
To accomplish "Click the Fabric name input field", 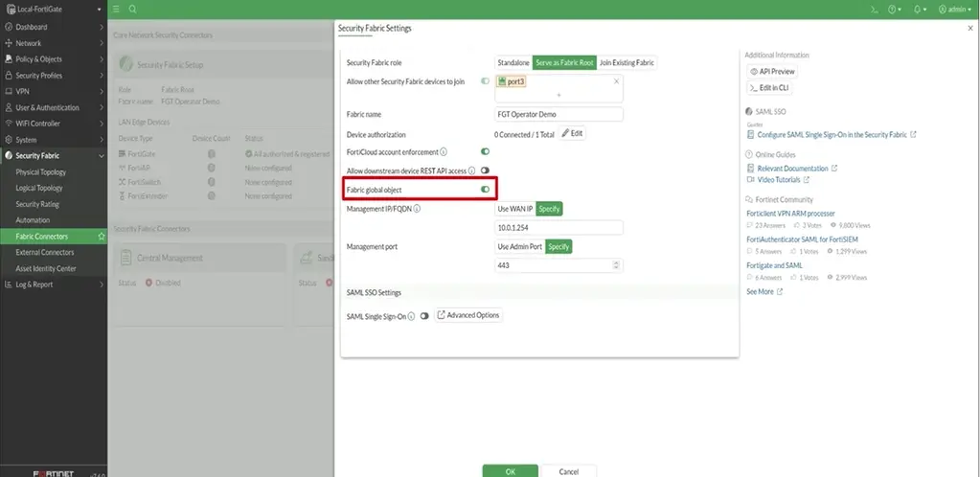I will (x=558, y=114).
